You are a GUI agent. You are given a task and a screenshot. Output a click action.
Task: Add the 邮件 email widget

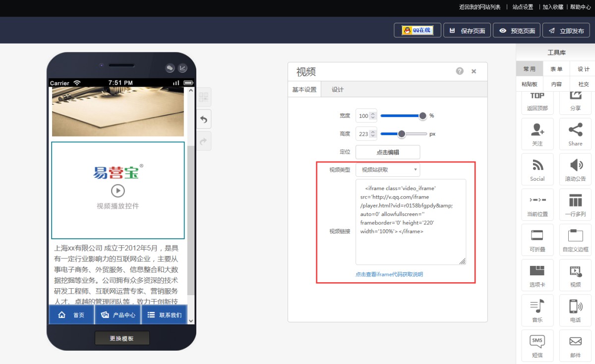(x=575, y=345)
